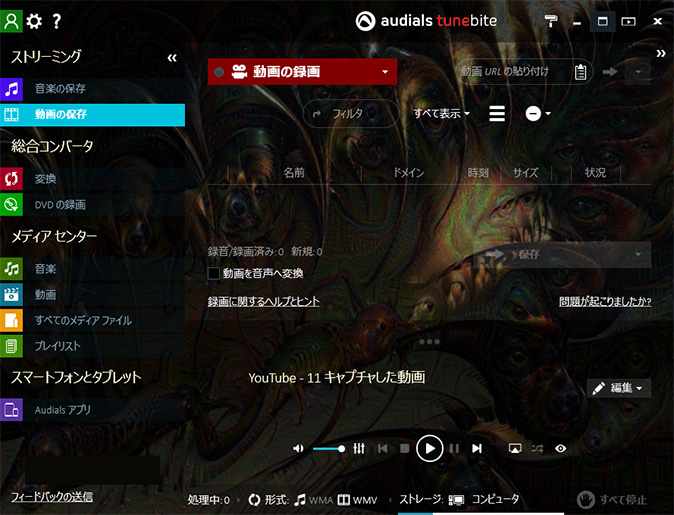The image size is (674, 515).
Task: Click the white minus circle icon
Action: 533,113
